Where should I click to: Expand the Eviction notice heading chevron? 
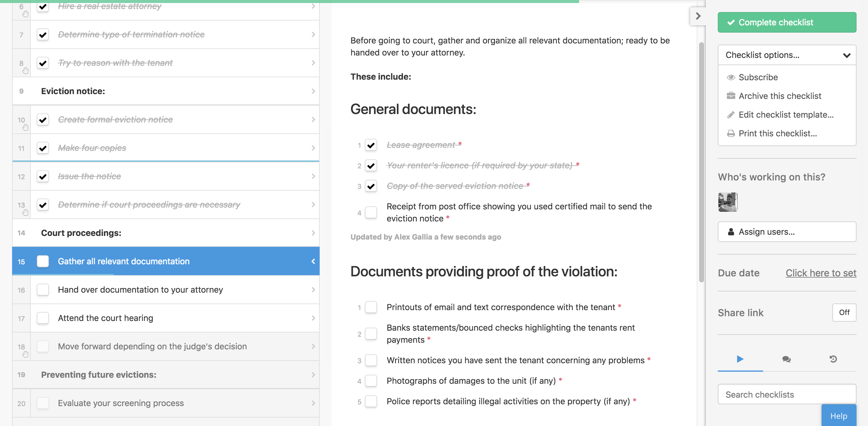313,91
